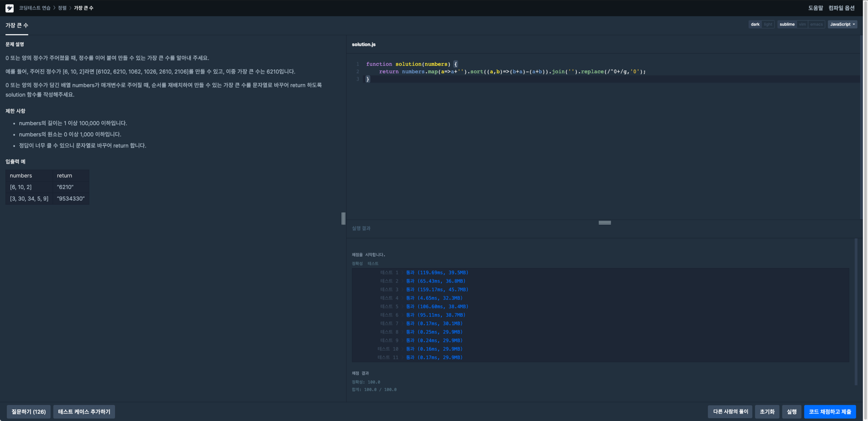The image size is (868, 421).
Task: Open the 코딩테스트 연습 breadcrumb link
Action: (35, 8)
